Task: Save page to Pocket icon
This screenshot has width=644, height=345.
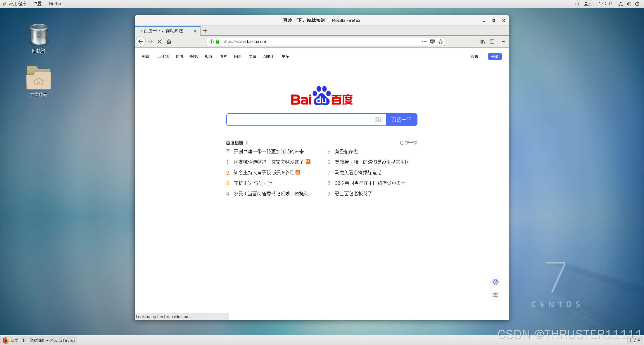Action: click(x=432, y=42)
